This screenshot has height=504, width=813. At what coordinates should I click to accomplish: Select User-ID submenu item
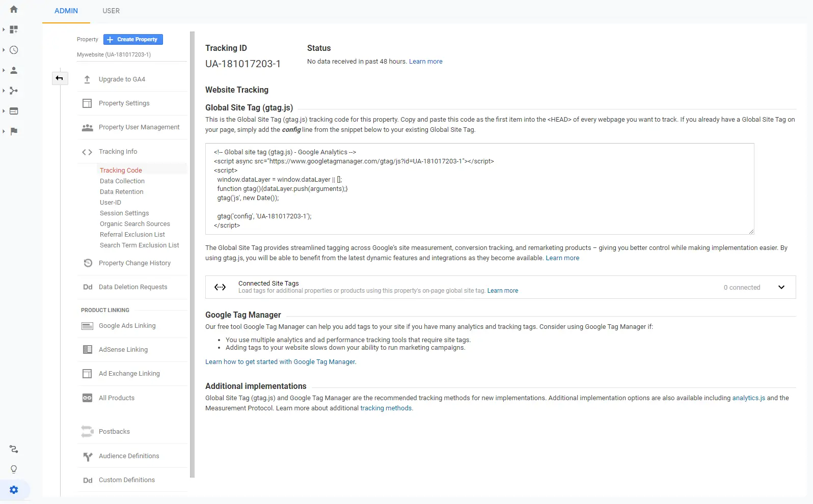coord(111,203)
